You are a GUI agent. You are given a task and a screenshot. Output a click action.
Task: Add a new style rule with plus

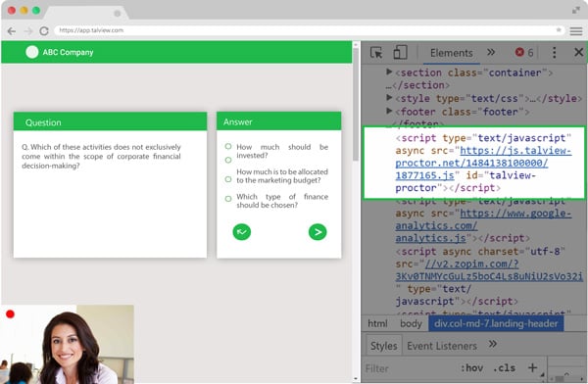pos(532,367)
